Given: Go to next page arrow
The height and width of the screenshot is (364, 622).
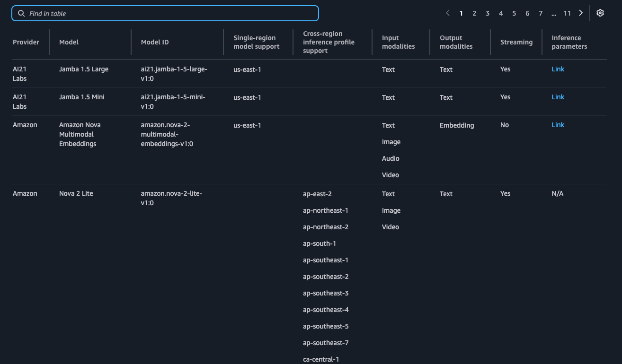Looking at the screenshot, I should tap(581, 13).
